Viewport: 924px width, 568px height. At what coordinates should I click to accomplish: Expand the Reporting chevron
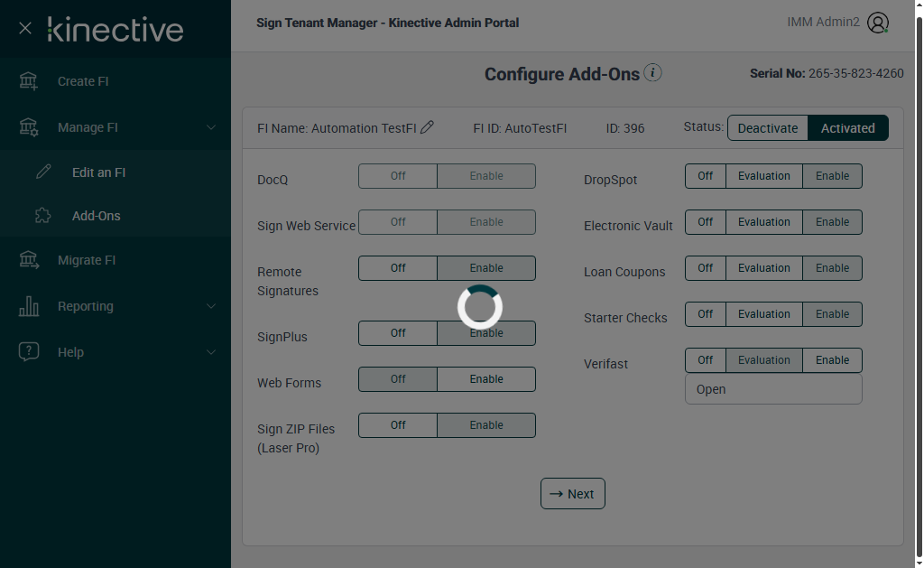click(x=211, y=306)
